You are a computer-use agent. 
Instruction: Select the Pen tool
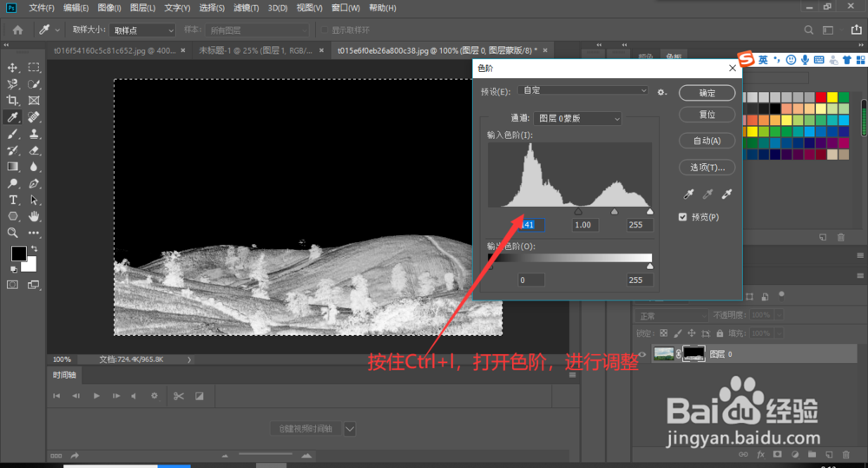point(34,183)
